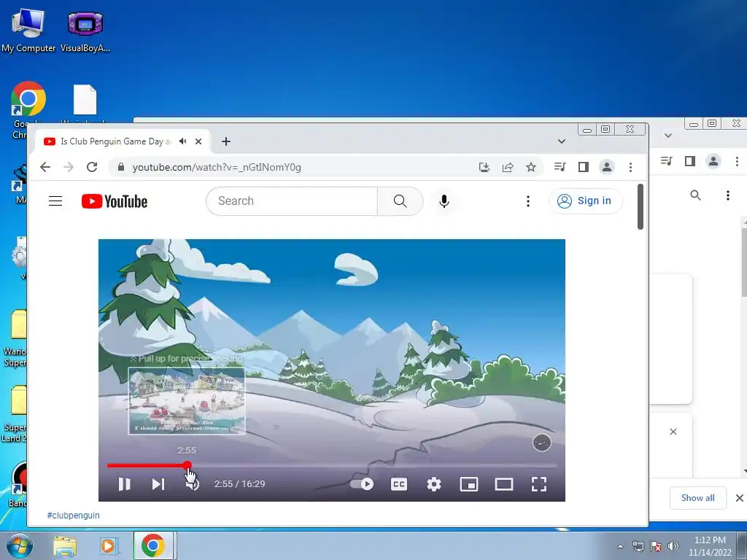
Task: Expand the front window's tab search chevron
Action: (562, 141)
